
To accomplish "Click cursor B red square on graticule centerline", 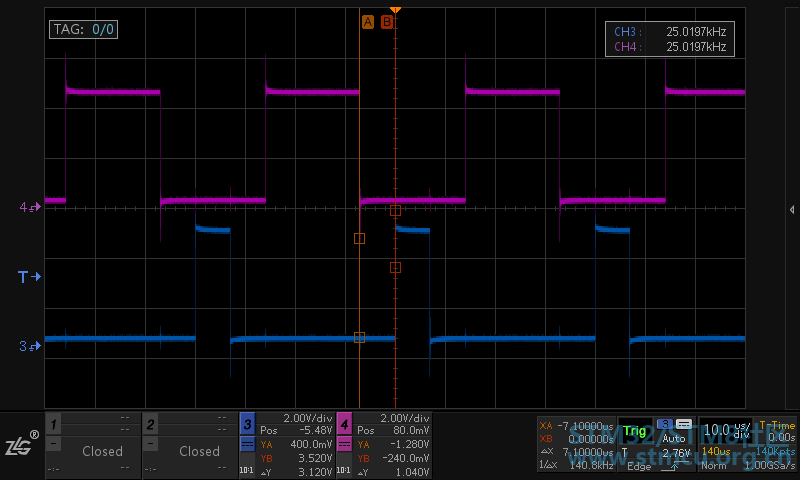I will (x=395, y=210).
